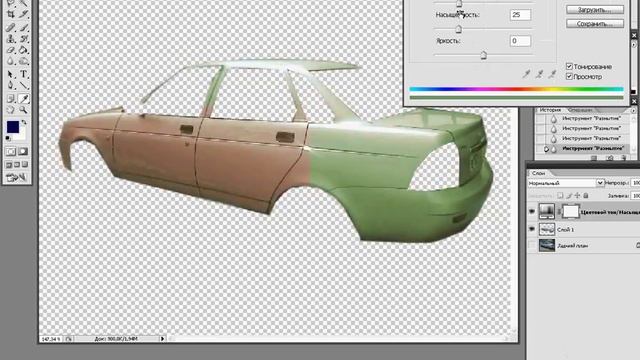This screenshot has width=640, height=360.
Task: Select the Paint Bucket tool
Action: [x=24, y=51]
